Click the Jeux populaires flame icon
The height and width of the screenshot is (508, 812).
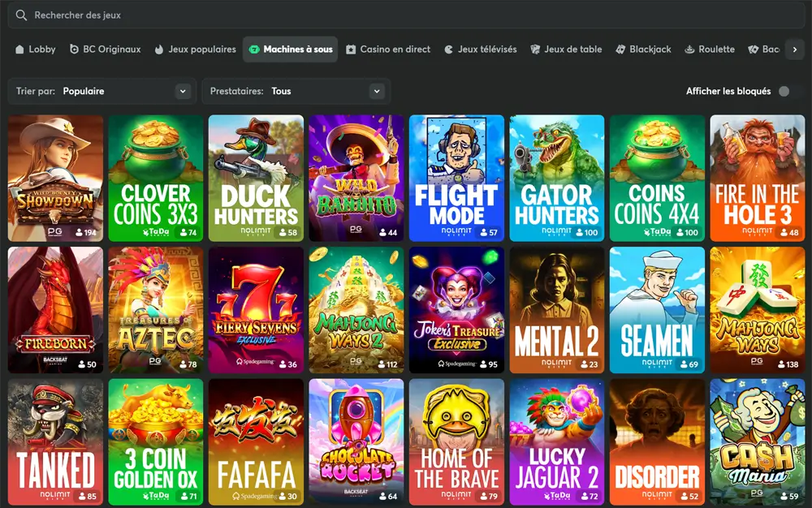[x=159, y=50]
